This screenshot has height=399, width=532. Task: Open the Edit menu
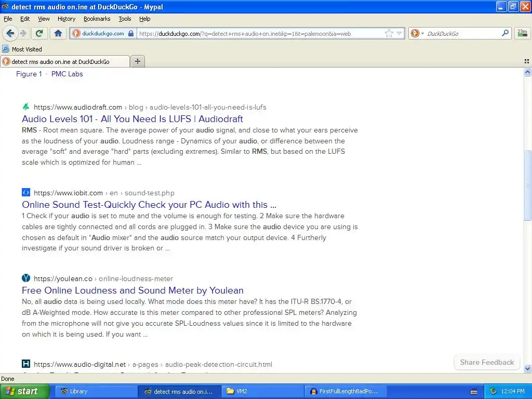[x=25, y=19]
